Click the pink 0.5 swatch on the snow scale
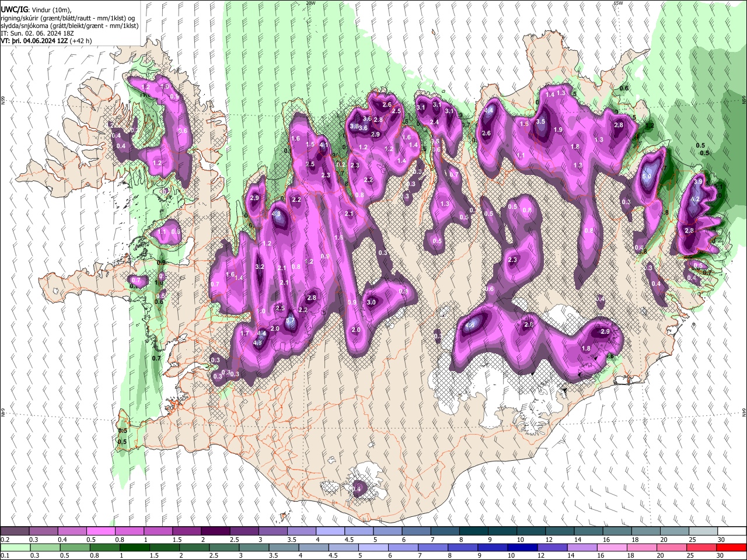The image size is (747, 560). click(x=100, y=531)
